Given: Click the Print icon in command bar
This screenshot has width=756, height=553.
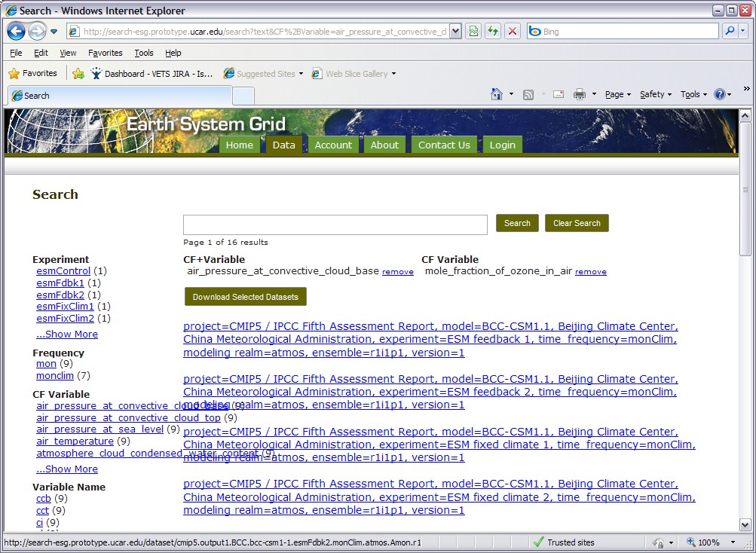Looking at the screenshot, I should (579, 94).
